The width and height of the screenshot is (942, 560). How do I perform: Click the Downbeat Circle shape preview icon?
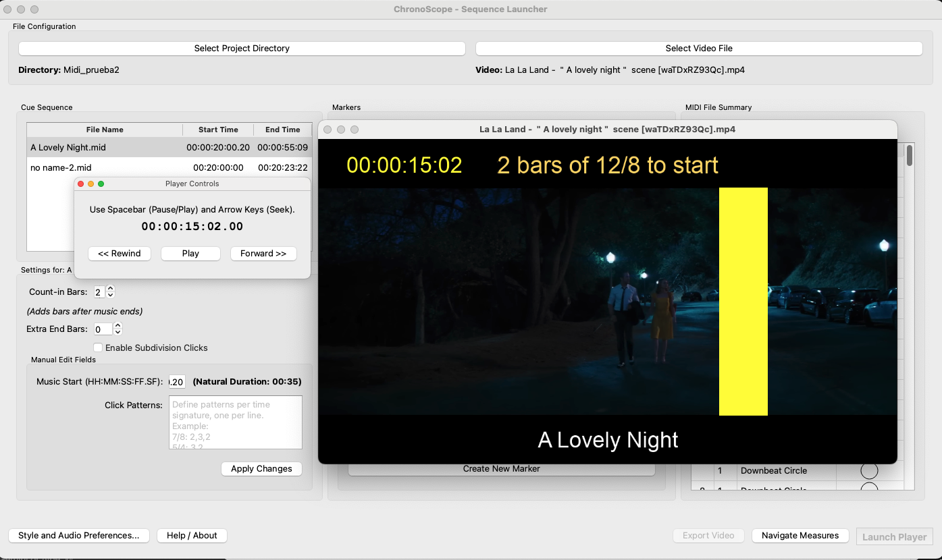point(868,471)
